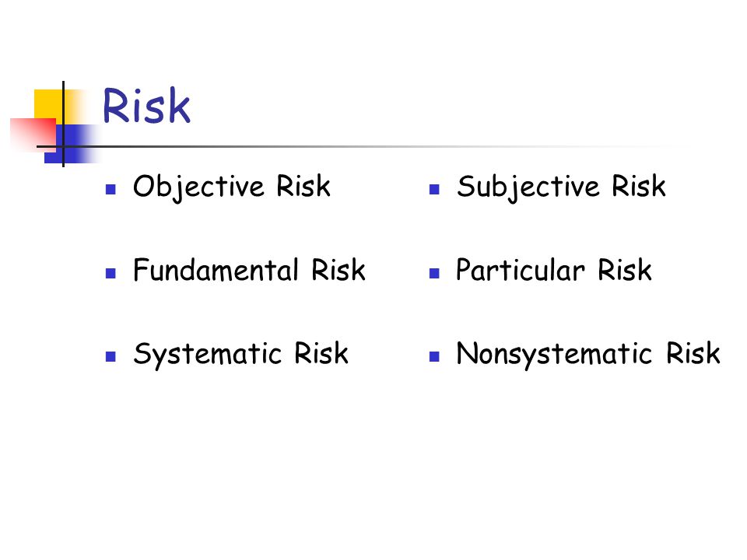Click the bullet square beside Nonsystematic Risk
The image size is (747, 560).
point(434,357)
